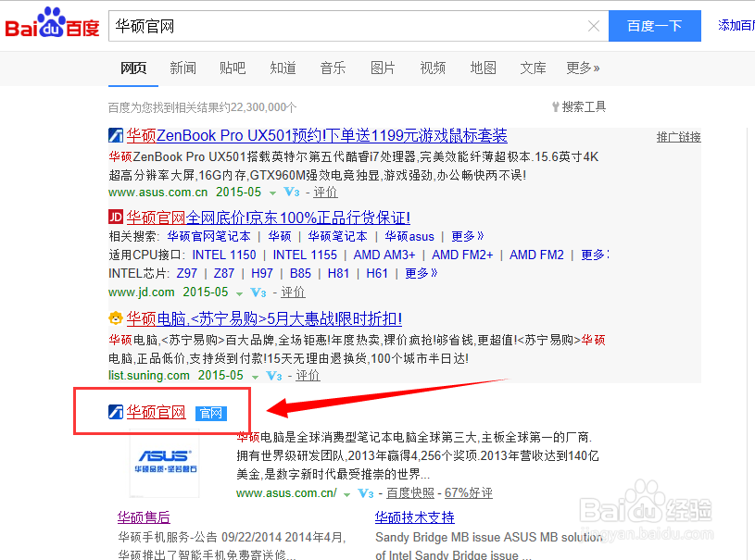Select CPU socket AMD FM2 link
The height and width of the screenshot is (560, 755).
point(536,255)
